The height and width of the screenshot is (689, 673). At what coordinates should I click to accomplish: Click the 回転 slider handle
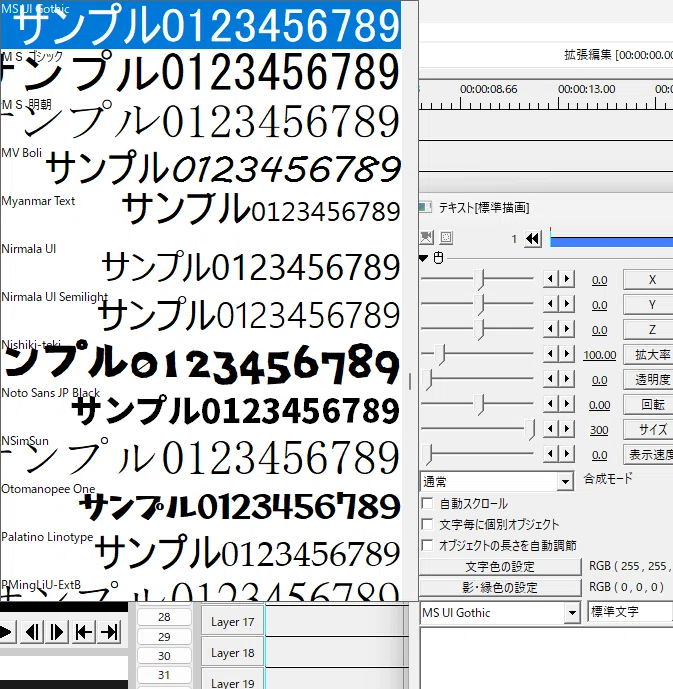(479, 405)
